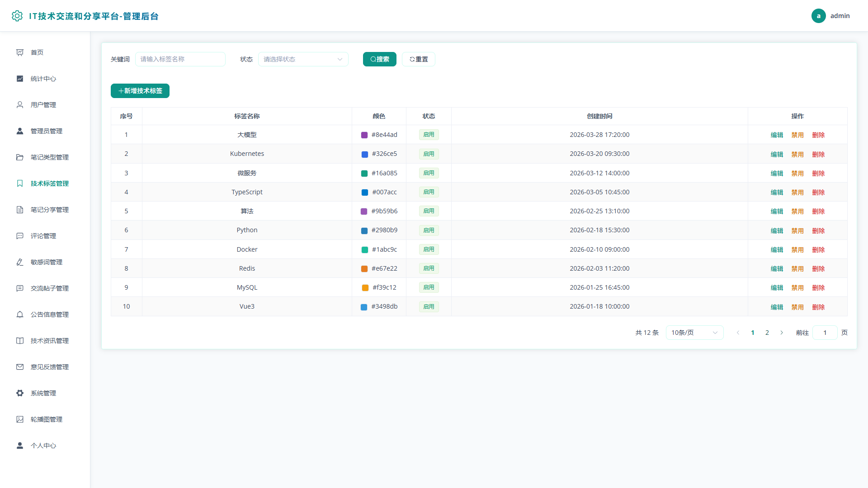Image resolution: width=868 pixels, height=488 pixels.
Task: Click the system management cog icon
Action: click(20, 393)
